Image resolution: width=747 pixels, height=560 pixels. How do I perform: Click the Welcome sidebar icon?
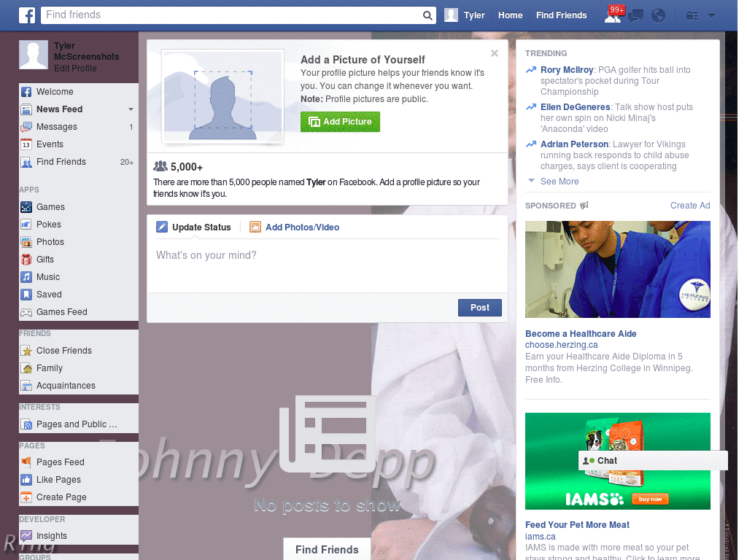coord(26,92)
